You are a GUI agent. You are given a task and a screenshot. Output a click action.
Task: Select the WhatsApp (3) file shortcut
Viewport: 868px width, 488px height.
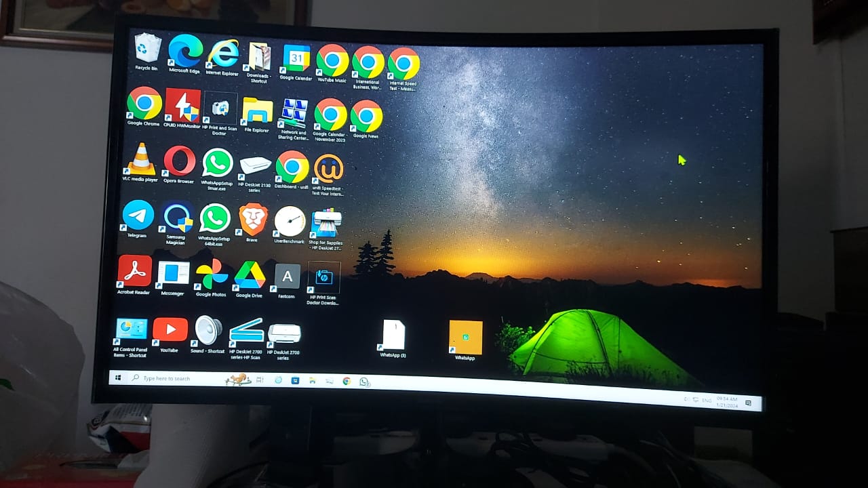tap(393, 339)
